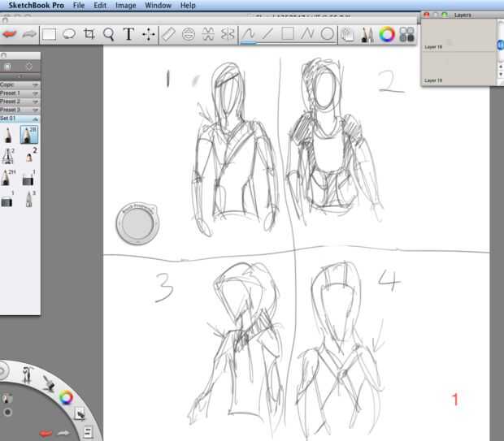Click the Layers panel blue scrollbar thumb
The width and height of the screenshot is (504, 441).
[501, 45]
